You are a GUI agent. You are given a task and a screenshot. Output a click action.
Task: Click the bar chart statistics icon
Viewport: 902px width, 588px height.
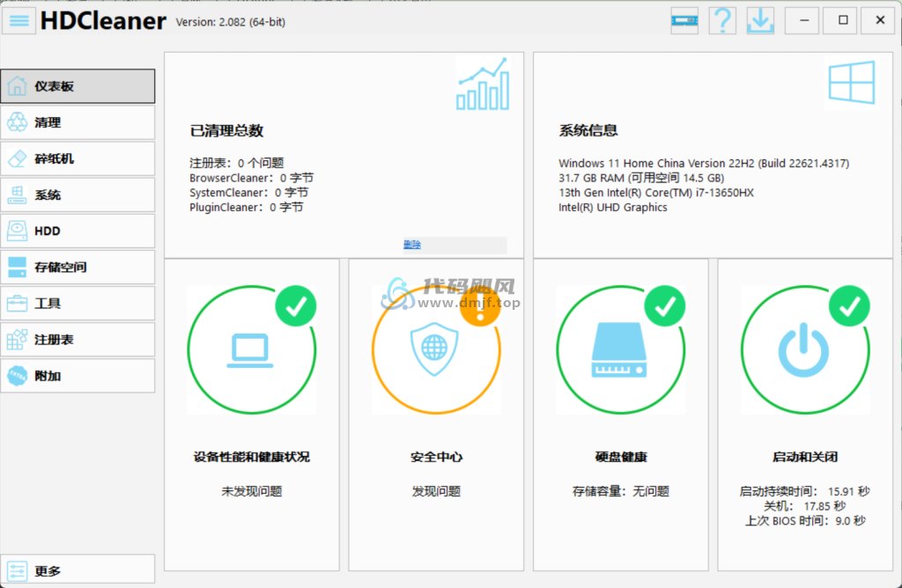click(483, 84)
